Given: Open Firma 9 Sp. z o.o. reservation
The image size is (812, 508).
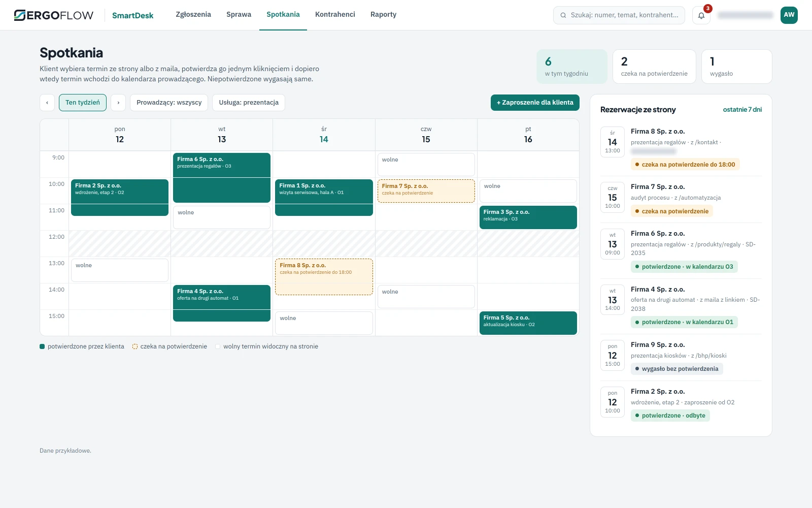Looking at the screenshot, I should (681, 357).
